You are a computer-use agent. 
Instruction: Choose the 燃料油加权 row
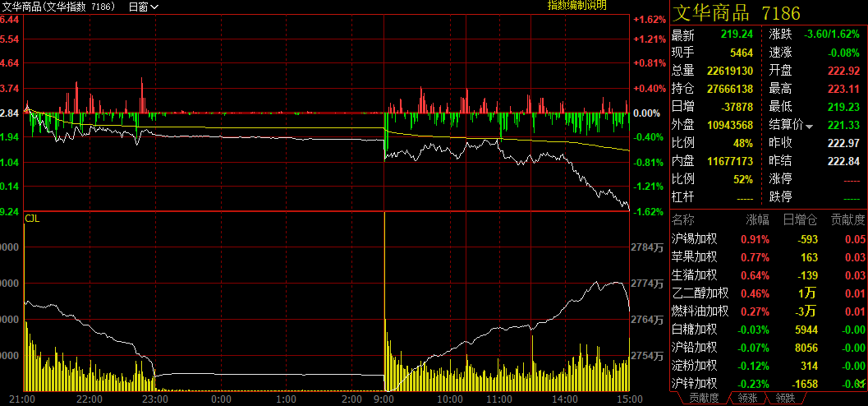tap(700, 311)
